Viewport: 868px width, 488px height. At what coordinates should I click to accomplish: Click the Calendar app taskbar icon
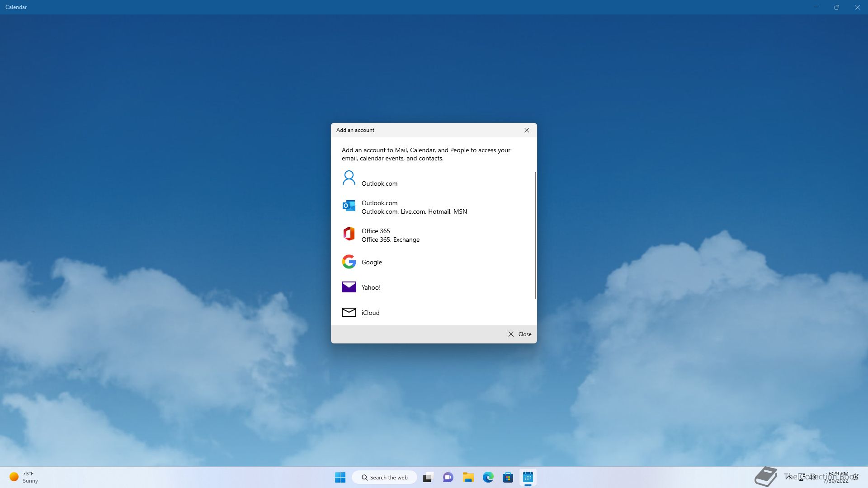(528, 477)
